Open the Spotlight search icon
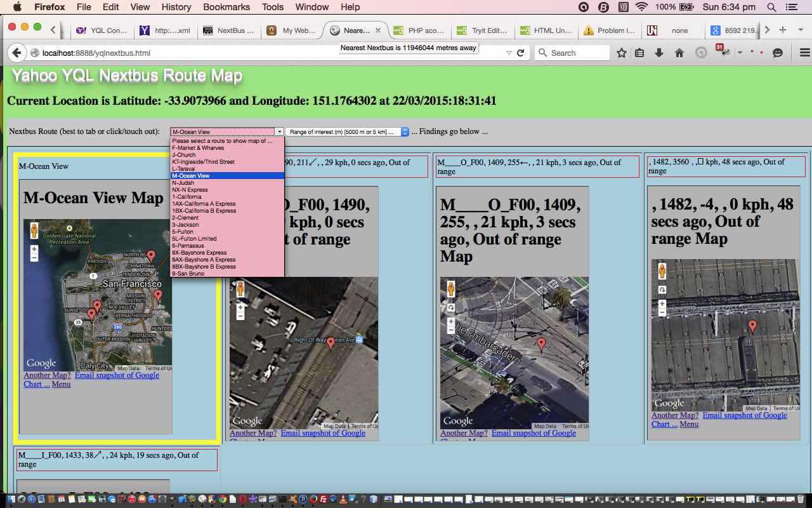 (771, 7)
